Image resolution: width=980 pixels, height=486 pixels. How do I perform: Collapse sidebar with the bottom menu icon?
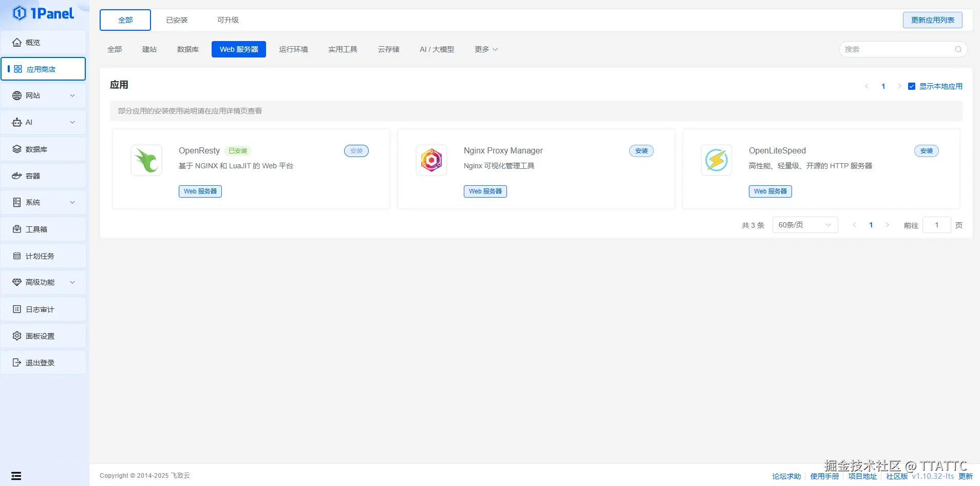16,476
